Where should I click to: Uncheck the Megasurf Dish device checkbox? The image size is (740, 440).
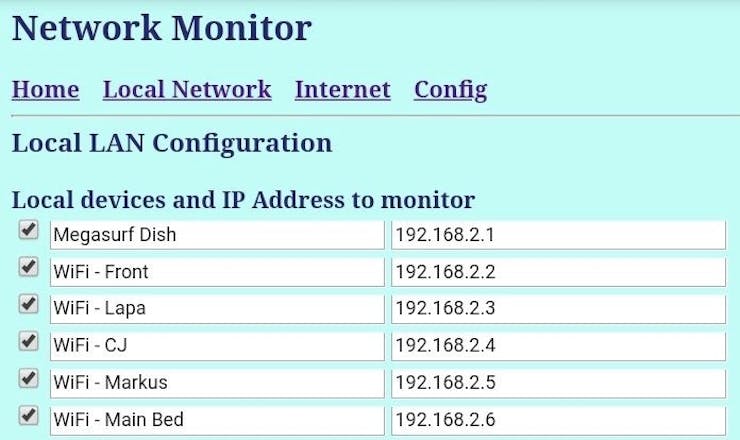click(28, 231)
